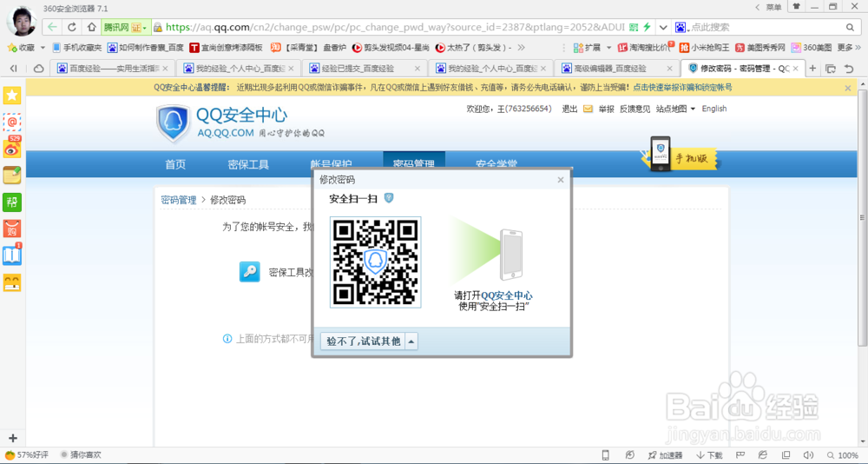Click the browser skin shirt icon in title bar

(x=797, y=7)
